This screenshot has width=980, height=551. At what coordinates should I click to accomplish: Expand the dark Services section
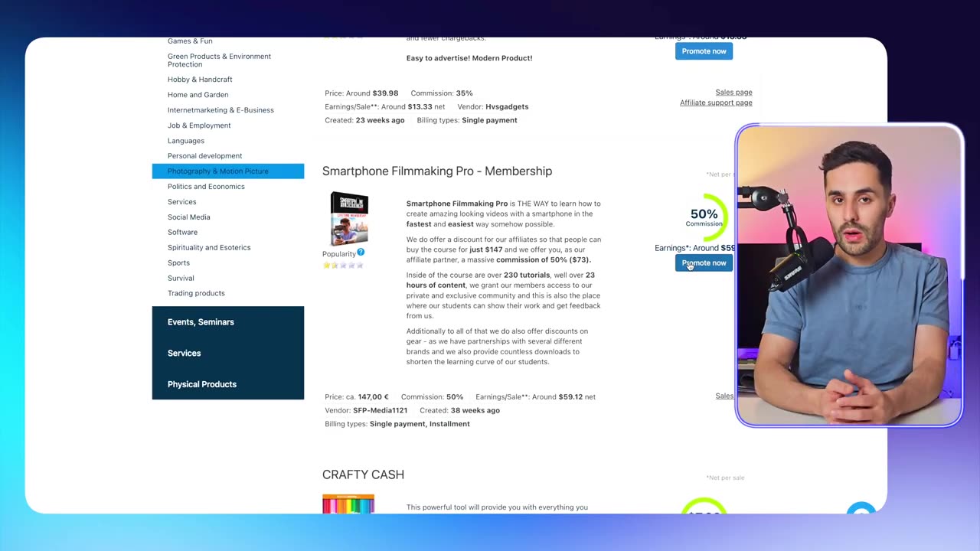(x=228, y=354)
